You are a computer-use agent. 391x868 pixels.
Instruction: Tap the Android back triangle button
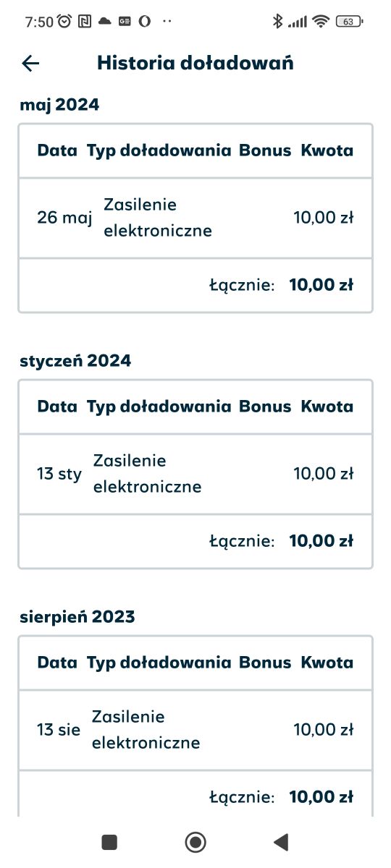click(x=281, y=841)
